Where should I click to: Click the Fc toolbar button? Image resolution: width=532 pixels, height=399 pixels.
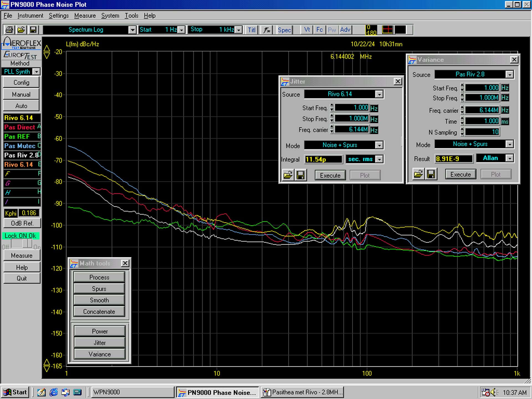click(x=319, y=30)
